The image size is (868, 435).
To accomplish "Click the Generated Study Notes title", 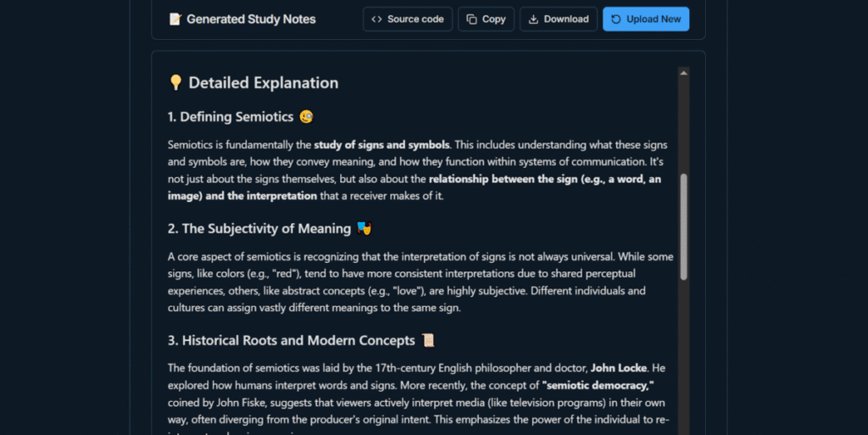I will [251, 20].
